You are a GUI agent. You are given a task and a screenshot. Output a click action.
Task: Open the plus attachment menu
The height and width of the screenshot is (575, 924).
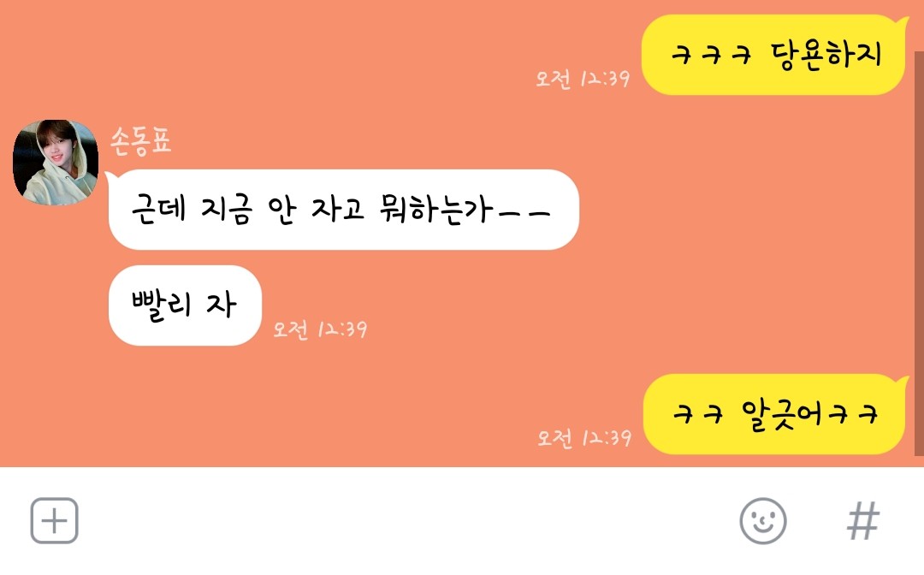(54, 521)
